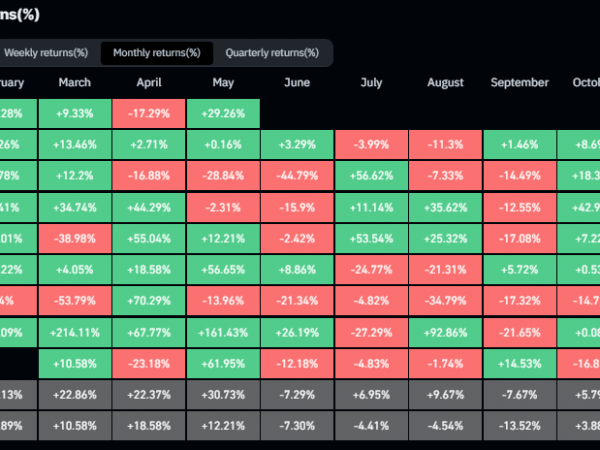This screenshot has height=450, width=600.
Task: Select the +14.53% September cell
Action: coord(520,364)
